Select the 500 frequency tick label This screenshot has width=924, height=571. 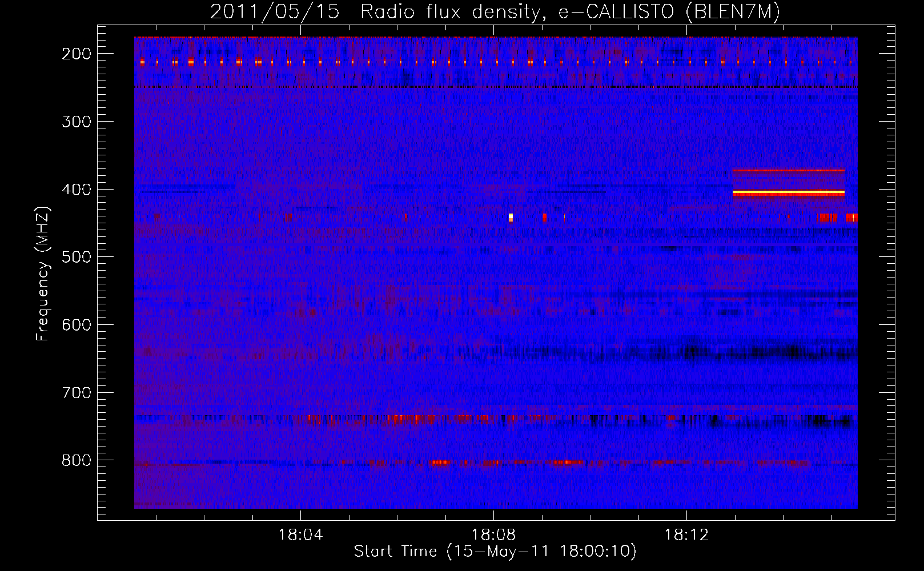point(77,257)
